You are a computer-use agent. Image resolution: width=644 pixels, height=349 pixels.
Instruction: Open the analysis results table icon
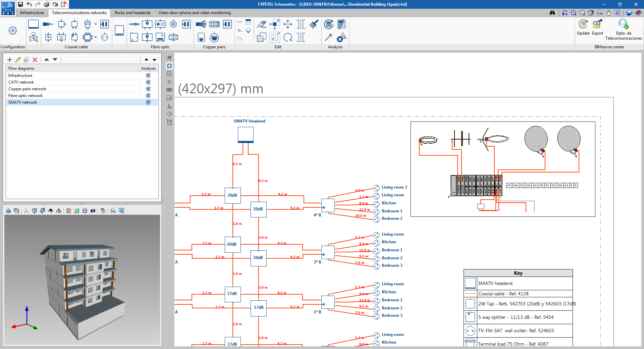point(341,24)
